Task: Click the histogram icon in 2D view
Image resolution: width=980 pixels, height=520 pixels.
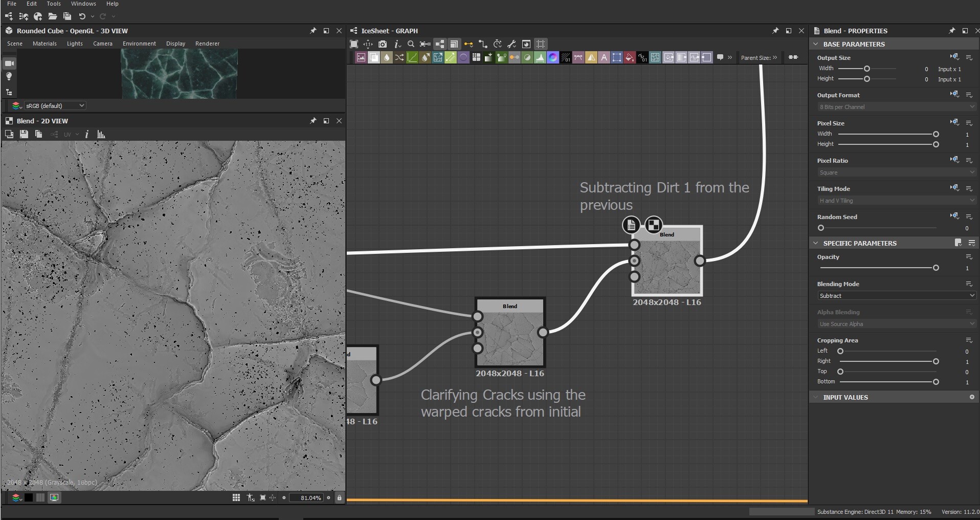Action: point(101,135)
